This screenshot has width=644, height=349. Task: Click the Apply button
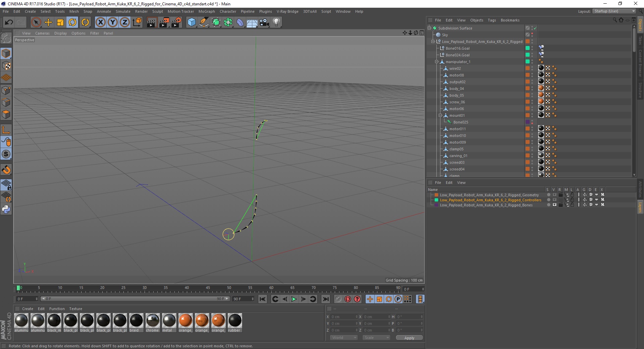(409, 338)
